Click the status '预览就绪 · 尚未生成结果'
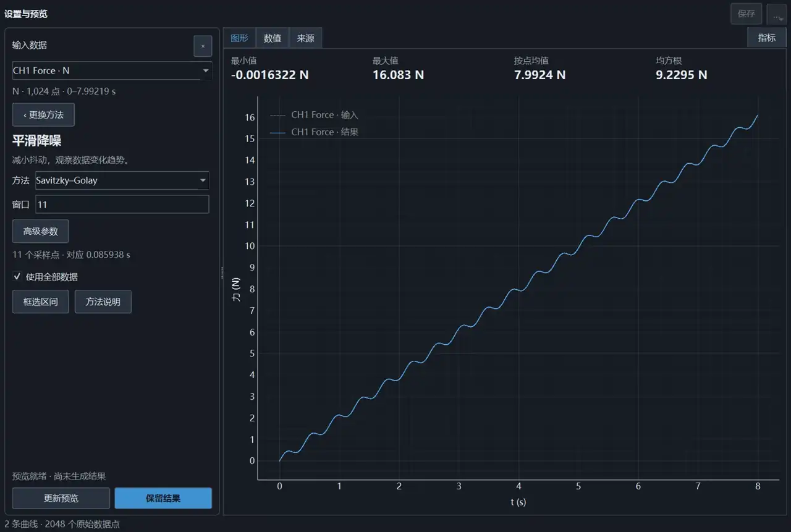 pyautogui.click(x=59, y=476)
